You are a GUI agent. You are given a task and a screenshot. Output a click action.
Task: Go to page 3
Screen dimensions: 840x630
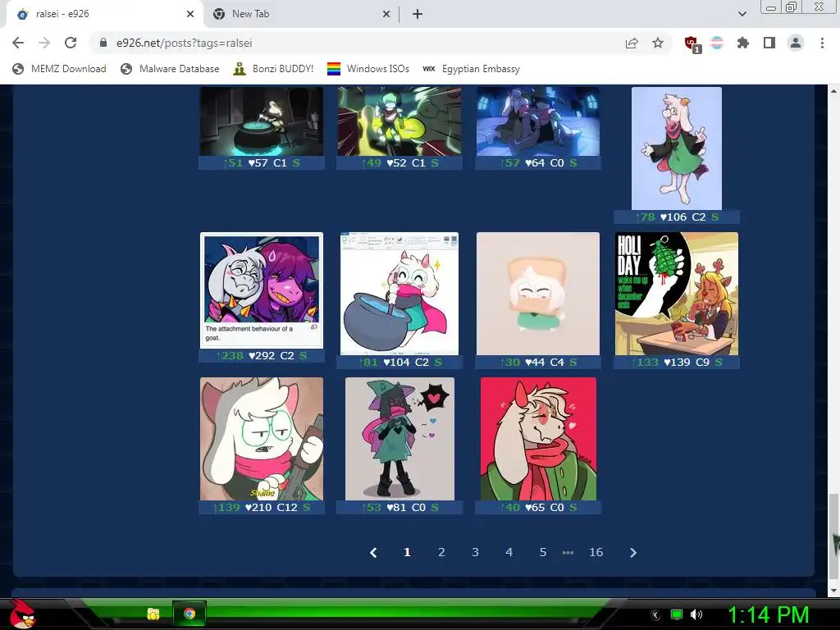coord(475,552)
